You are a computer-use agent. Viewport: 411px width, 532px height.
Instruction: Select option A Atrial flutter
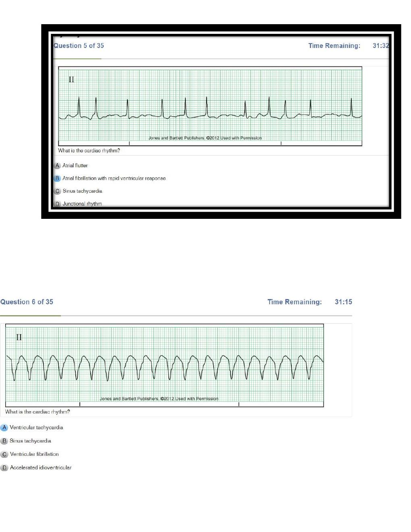[x=71, y=166]
